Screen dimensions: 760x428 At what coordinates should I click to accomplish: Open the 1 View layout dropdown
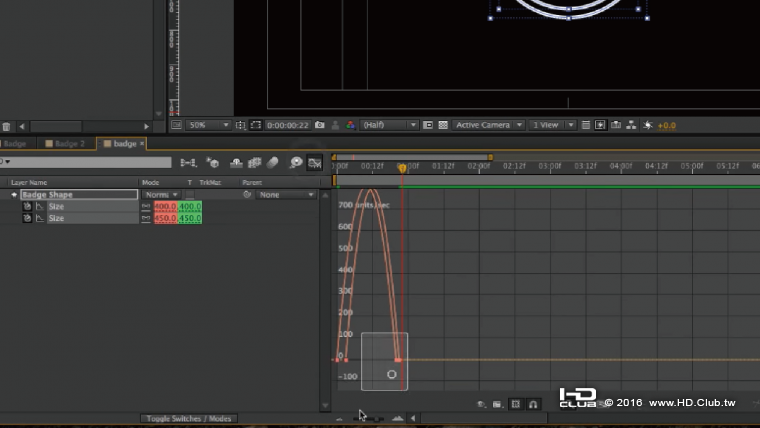pyautogui.click(x=553, y=125)
